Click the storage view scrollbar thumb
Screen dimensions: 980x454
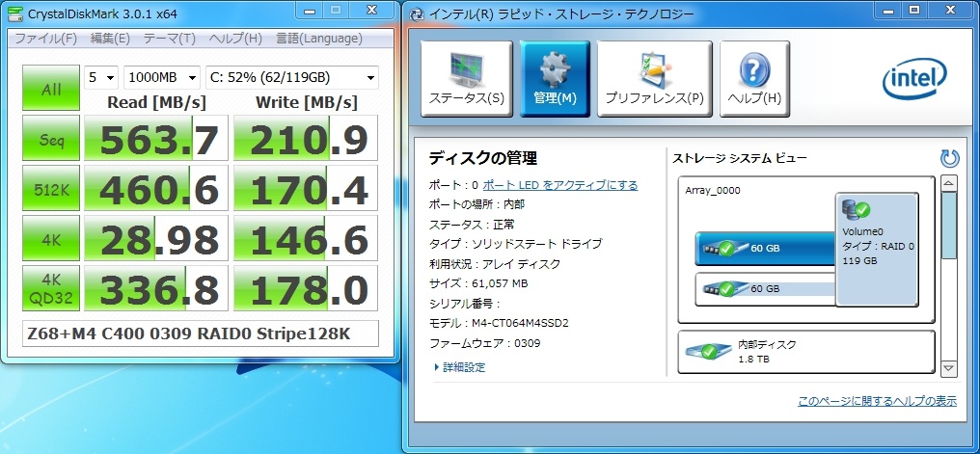point(949,226)
